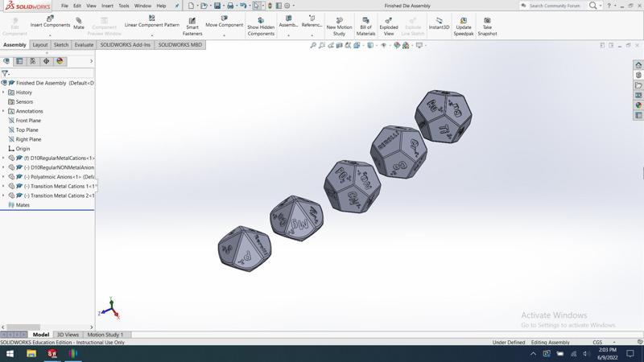Switch to ConfigurationManager tab icon
The image size is (644, 362).
pos(33,61)
